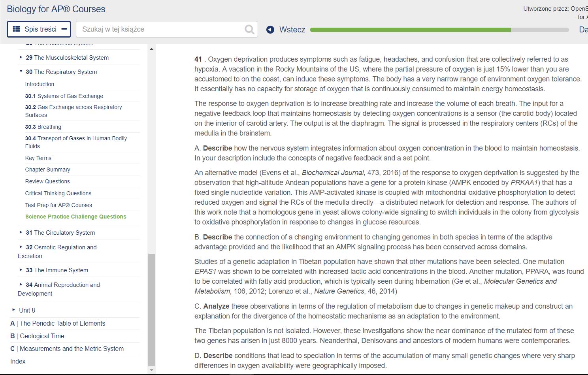Click the Wstecz text link
The image size is (588, 375).
click(292, 30)
